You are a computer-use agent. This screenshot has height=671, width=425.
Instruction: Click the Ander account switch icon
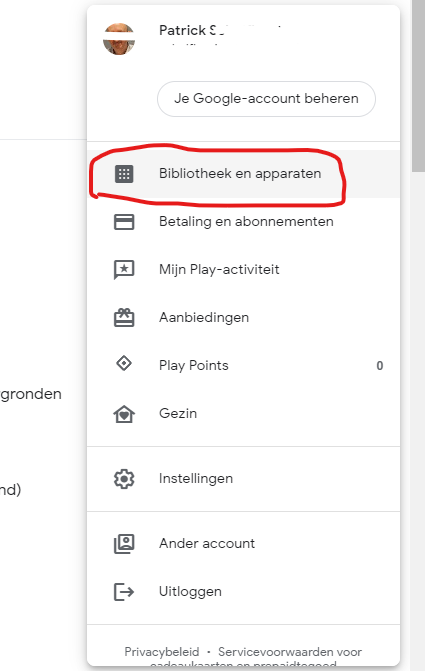pos(124,544)
